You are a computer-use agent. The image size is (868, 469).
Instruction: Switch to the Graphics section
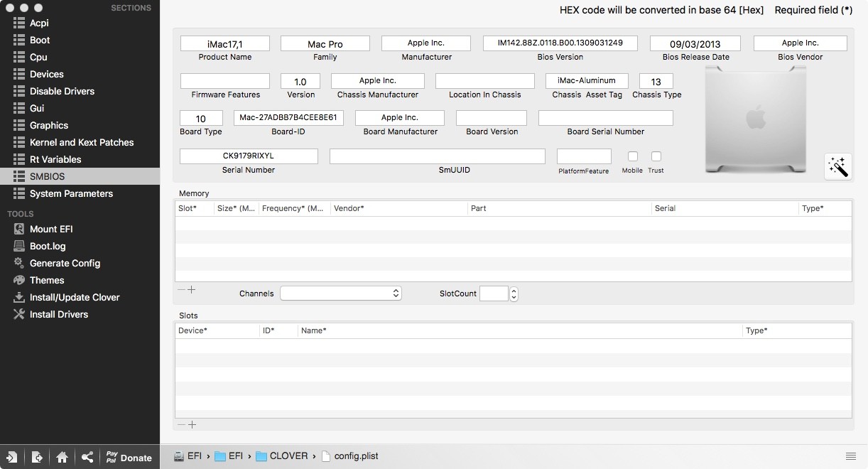49,125
